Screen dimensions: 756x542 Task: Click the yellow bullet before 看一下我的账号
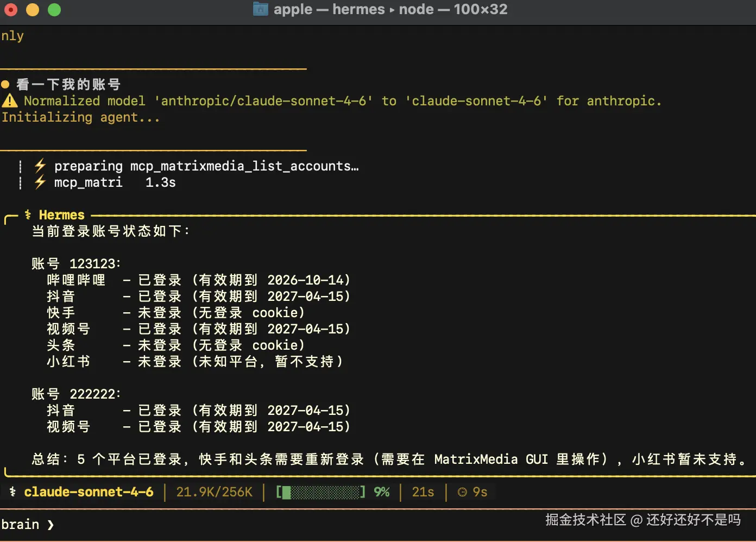tap(5, 84)
